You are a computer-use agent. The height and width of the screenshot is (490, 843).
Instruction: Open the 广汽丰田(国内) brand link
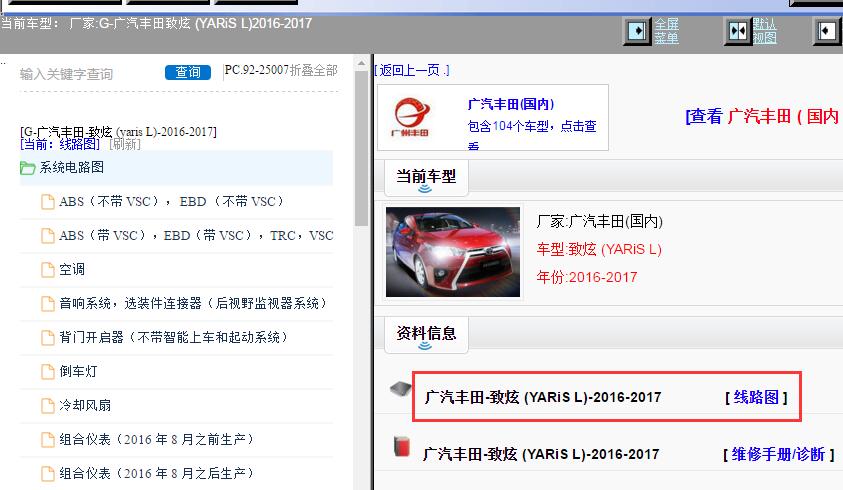coord(511,104)
